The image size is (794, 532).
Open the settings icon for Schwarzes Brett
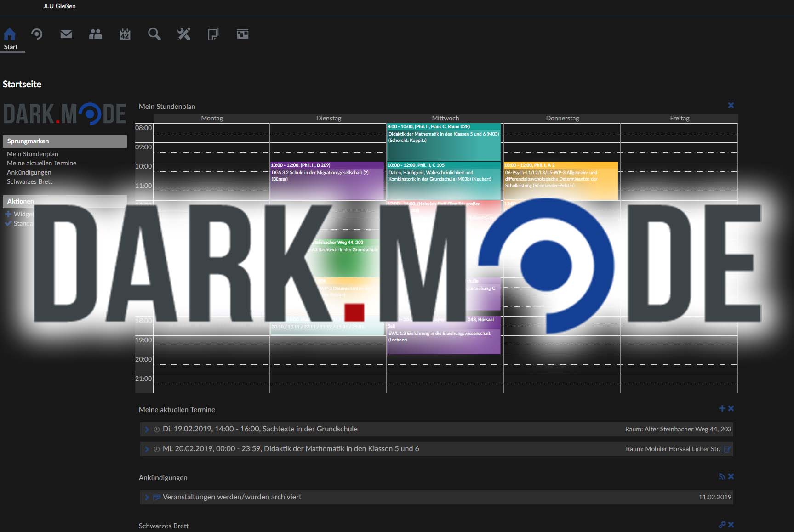tap(722, 525)
